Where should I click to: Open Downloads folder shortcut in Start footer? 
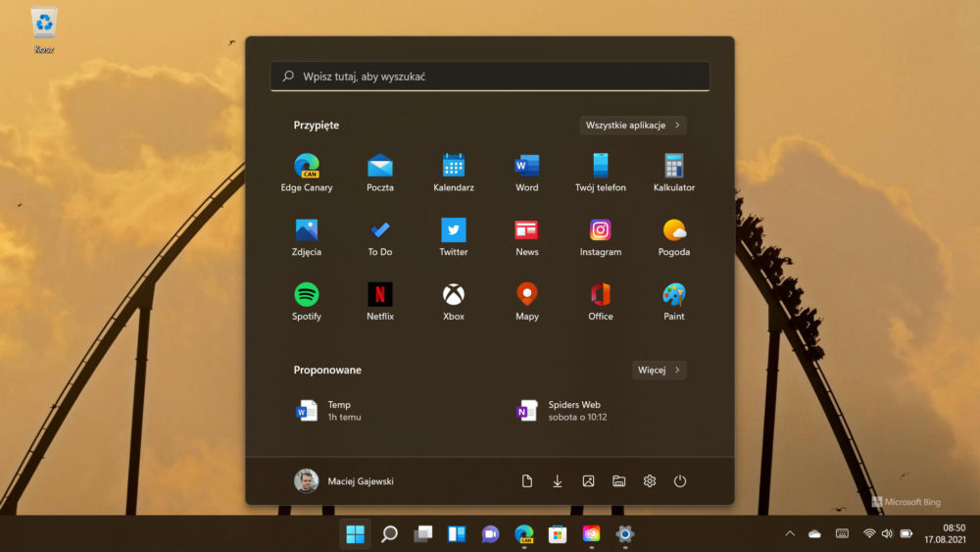(x=558, y=480)
